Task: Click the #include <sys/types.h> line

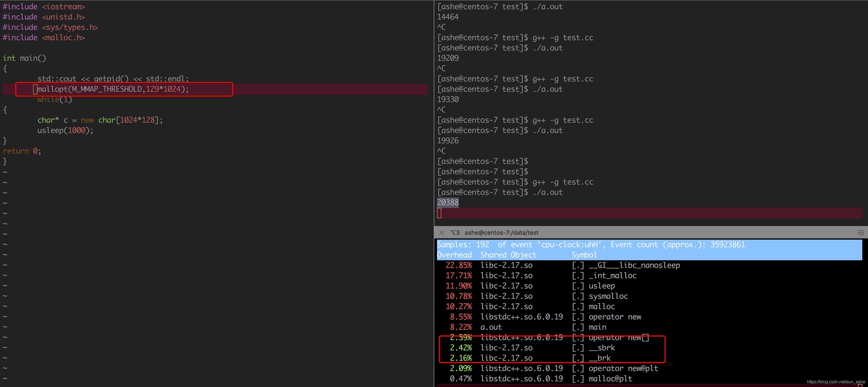Action: coord(50,27)
